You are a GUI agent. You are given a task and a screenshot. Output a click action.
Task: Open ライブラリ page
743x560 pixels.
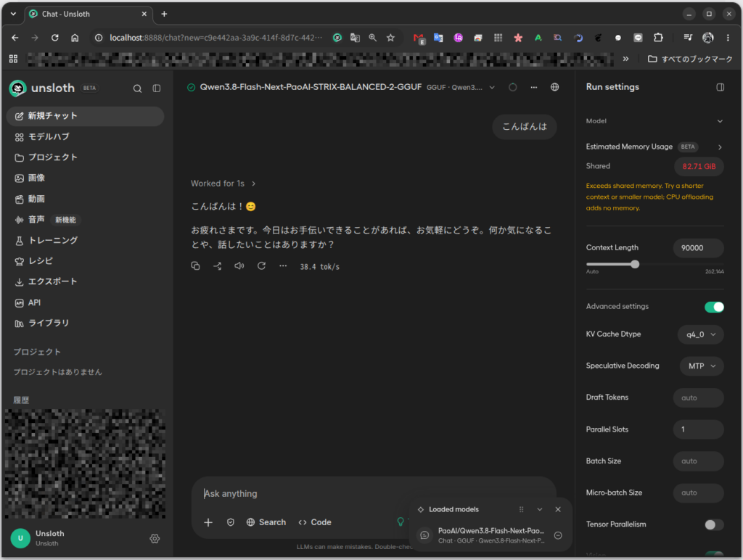pyautogui.click(x=86, y=323)
